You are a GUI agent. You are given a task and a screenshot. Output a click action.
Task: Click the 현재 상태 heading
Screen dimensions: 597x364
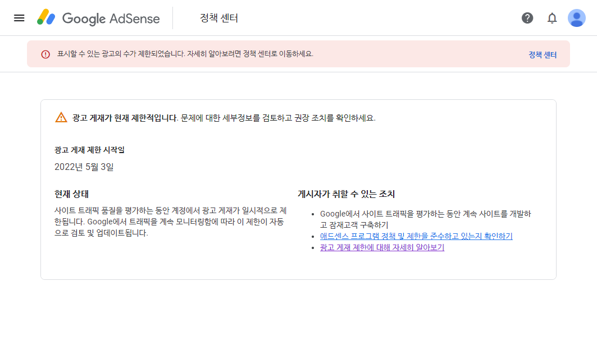tap(71, 194)
